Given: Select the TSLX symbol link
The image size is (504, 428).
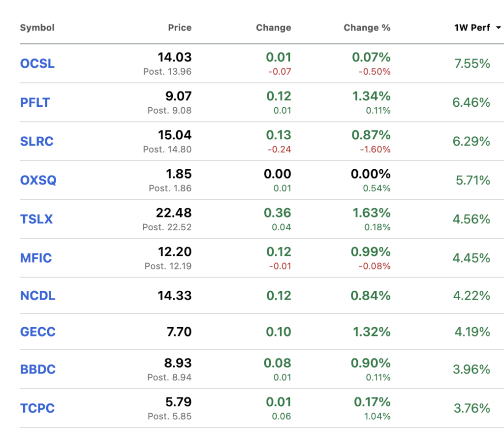Looking at the screenshot, I should pos(36,219).
